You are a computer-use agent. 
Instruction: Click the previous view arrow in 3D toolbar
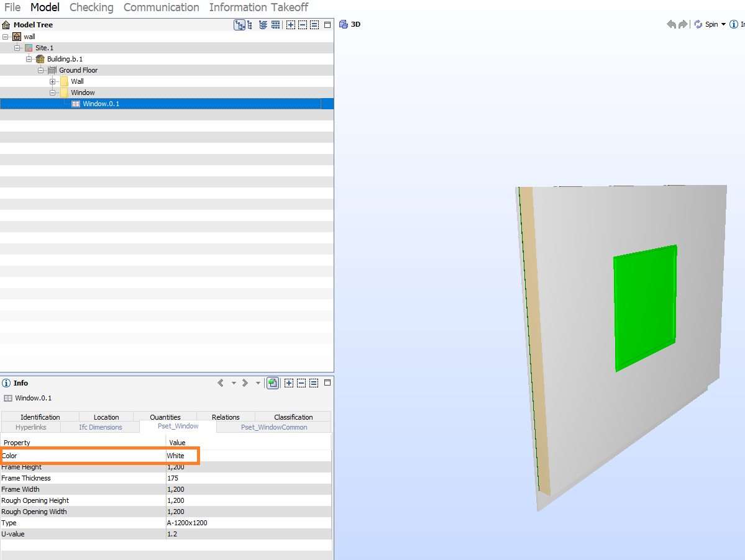coord(671,24)
